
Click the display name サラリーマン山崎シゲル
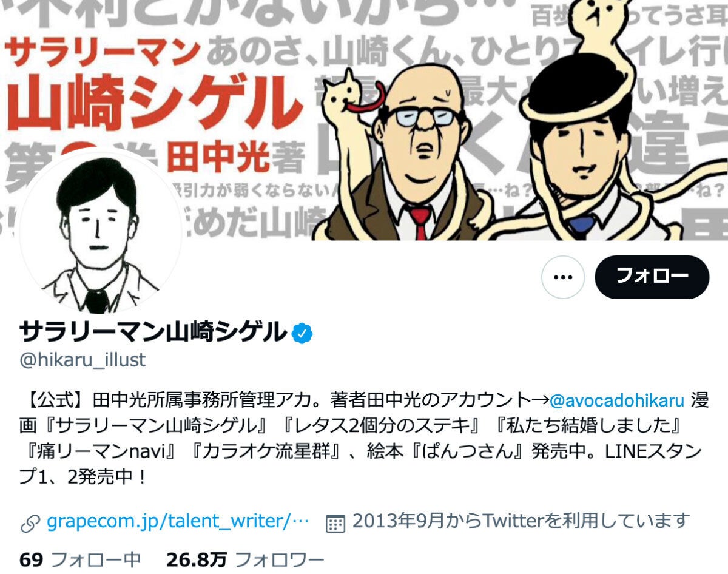click(153, 332)
